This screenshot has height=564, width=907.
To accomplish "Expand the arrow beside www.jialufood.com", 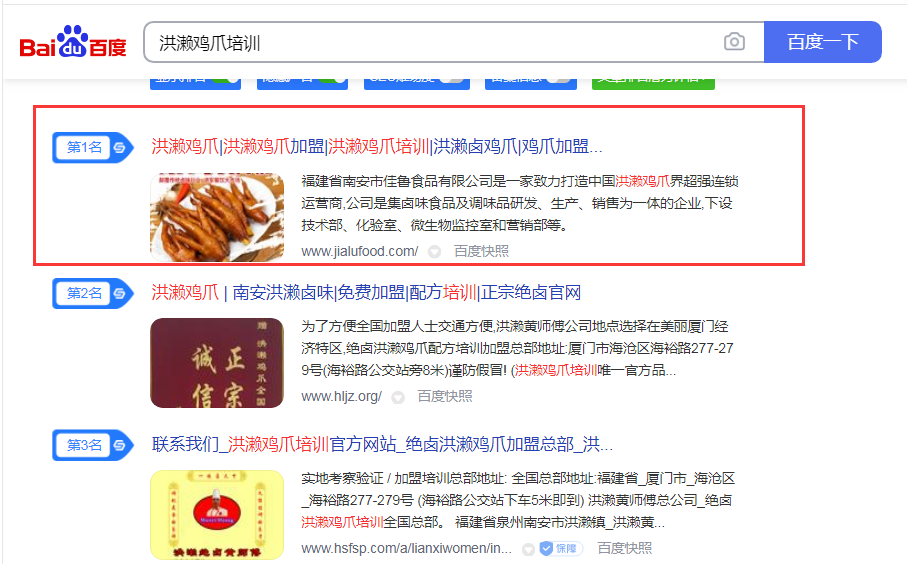I will tap(435, 252).
